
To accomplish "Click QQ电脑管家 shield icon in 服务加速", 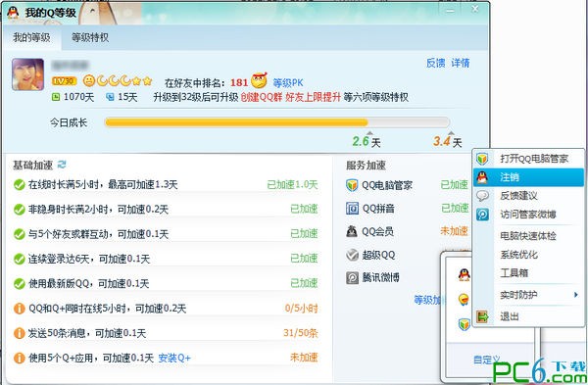I will [352, 185].
